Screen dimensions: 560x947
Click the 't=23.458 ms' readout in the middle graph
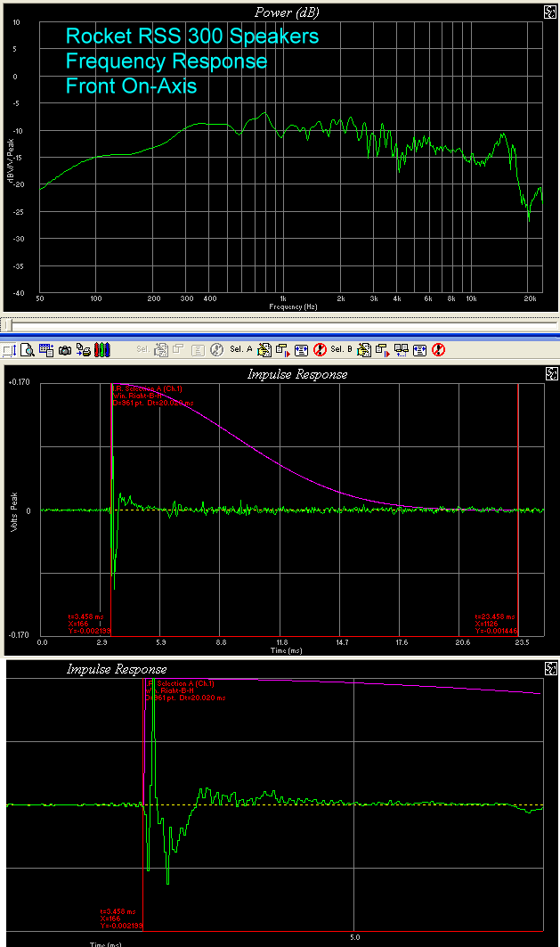click(495, 616)
